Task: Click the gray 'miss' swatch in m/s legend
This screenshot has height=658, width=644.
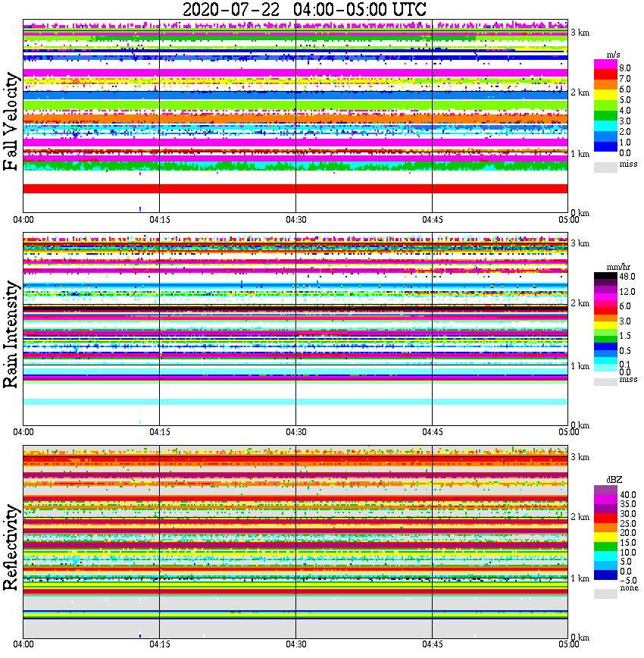Action: coord(606,167)
